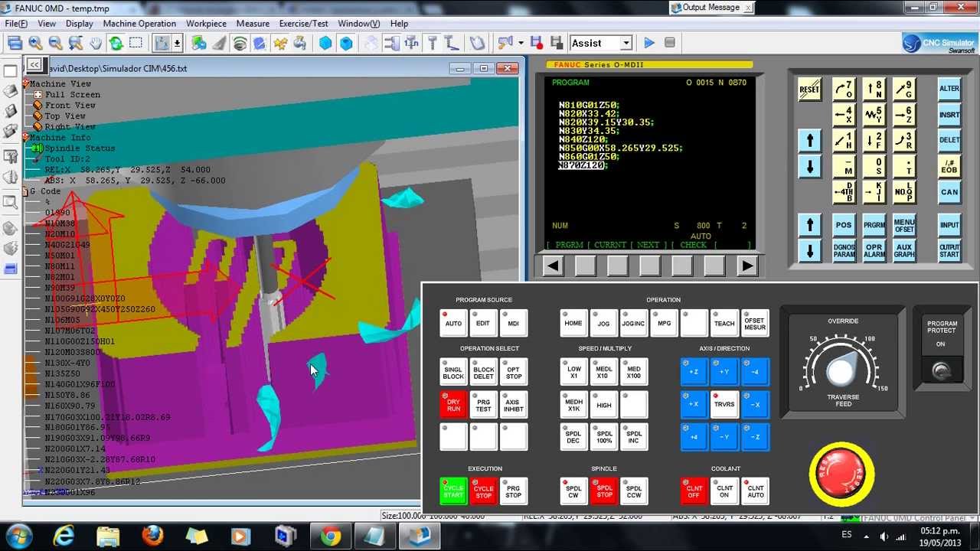Click the yellow star toolbar icon

click(x=280, y=44)
